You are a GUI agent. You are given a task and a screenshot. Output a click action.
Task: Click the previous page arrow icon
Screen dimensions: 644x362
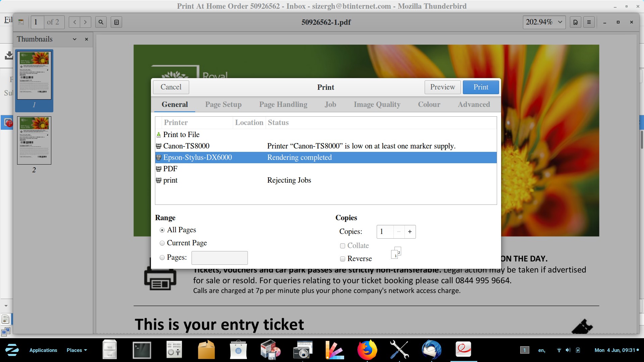click(x=74, y=22)
